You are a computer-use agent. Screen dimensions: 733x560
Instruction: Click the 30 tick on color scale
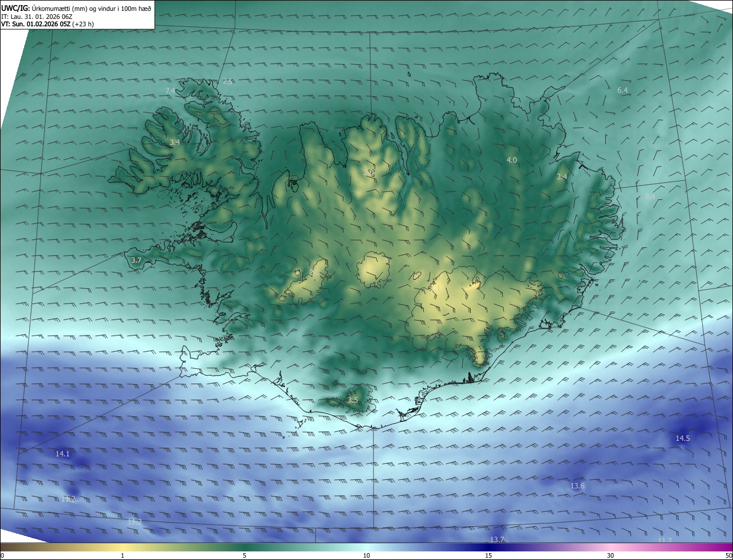click(610, 555)
